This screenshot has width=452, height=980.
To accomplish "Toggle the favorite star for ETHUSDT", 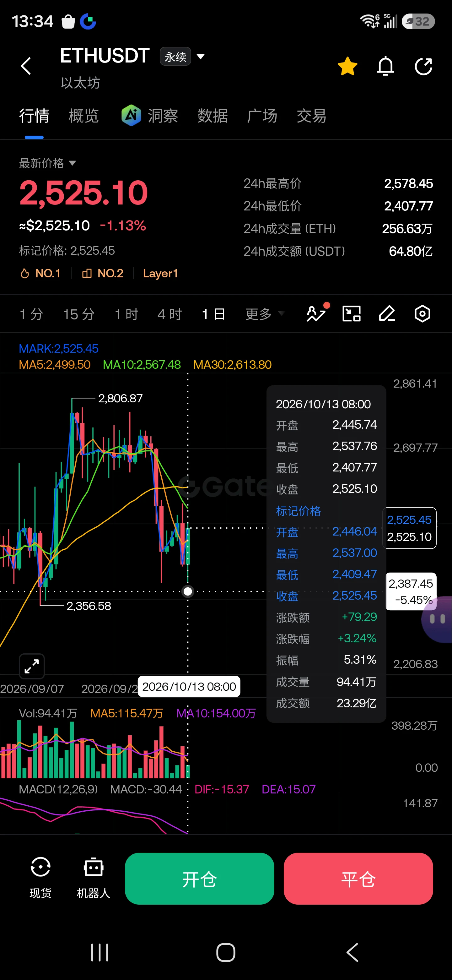I will (x=347, y=66).
